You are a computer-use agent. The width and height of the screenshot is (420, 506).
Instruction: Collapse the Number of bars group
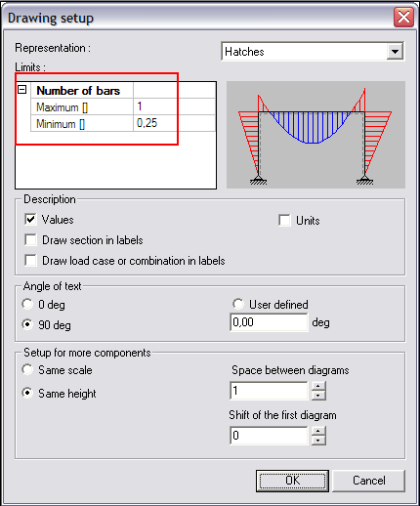22,90
